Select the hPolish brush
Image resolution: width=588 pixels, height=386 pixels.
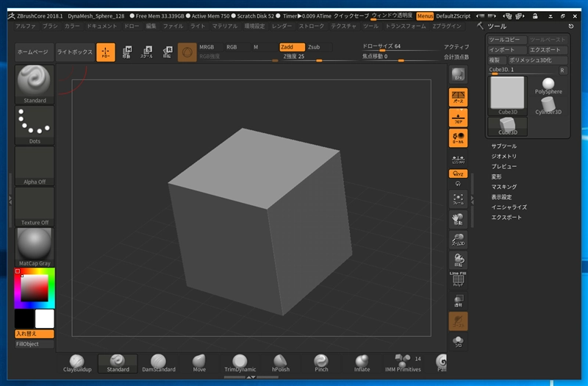coord(281,363)
